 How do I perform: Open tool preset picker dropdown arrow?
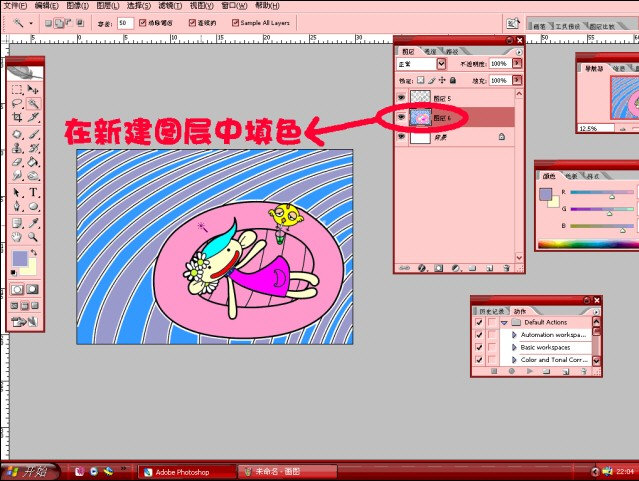[x=31, y=23]
